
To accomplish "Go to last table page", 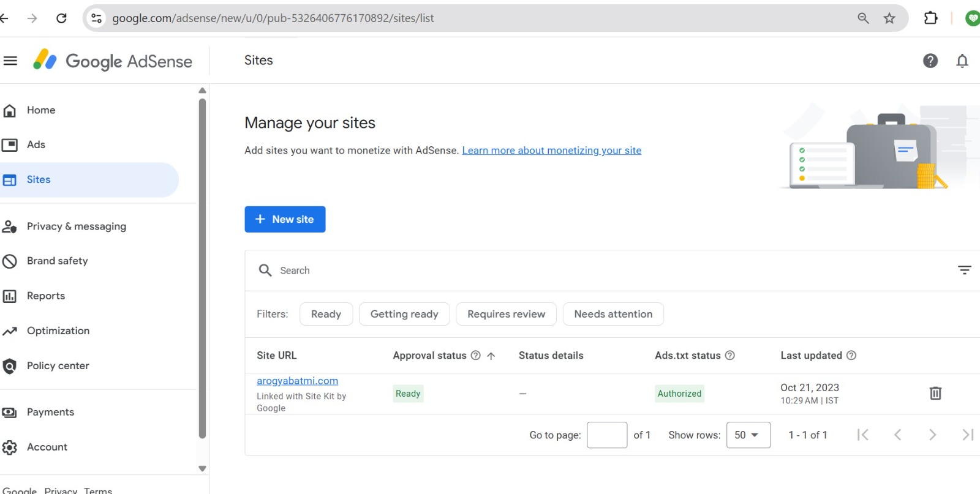I will click(x=968, y=435).
